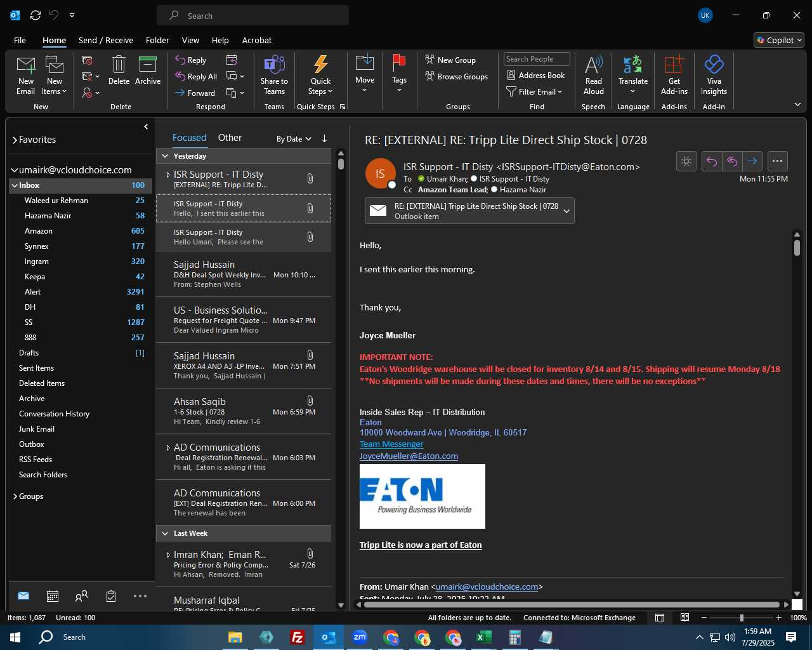Screen dimensions: 812x650
Task: Open Zoom from the Windows taskbar
Action: [x=360, y=637]
